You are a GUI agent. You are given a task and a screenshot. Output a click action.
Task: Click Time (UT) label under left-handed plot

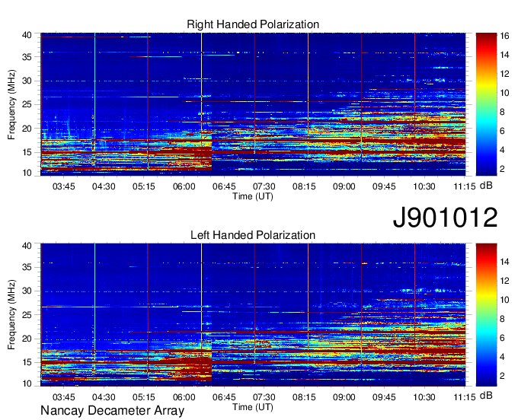coord(253,407)
